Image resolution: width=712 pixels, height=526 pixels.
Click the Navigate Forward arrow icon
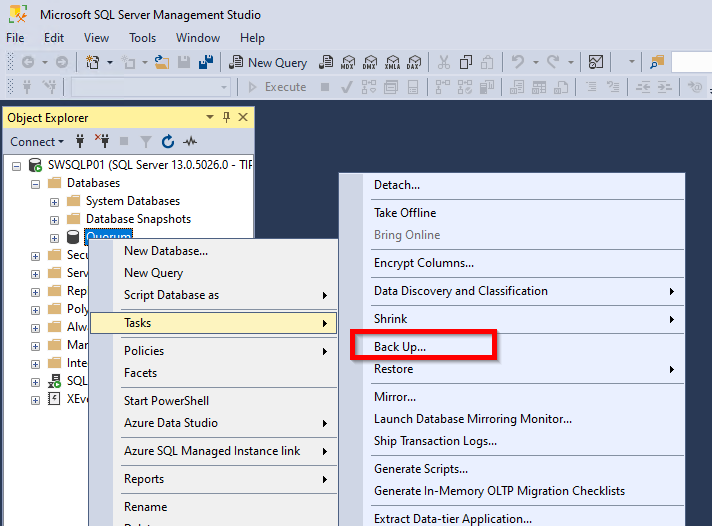coord(62,62)
